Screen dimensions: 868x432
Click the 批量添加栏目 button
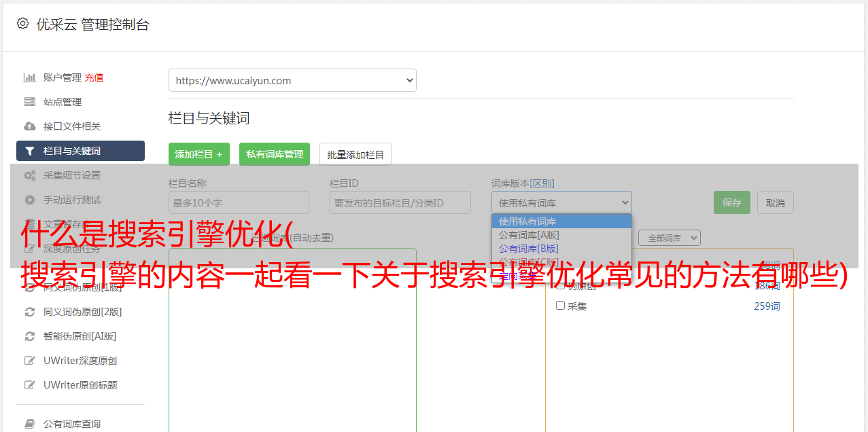(x=355, y=154)
